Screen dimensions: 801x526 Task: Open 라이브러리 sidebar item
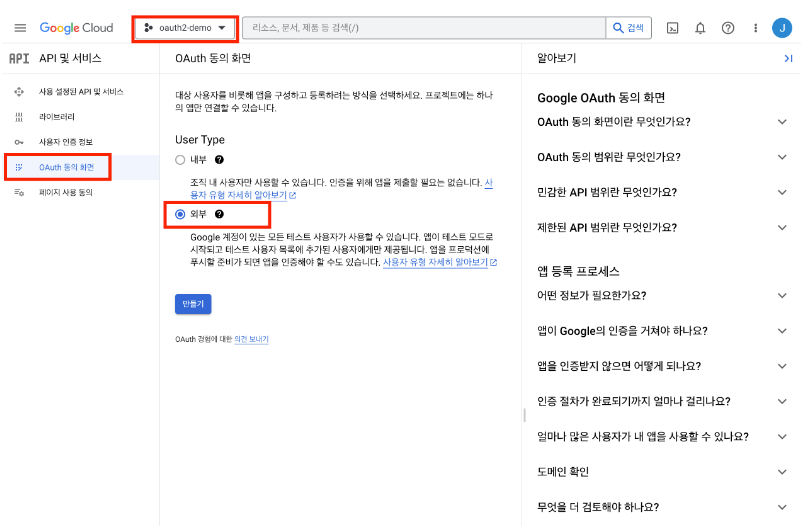pyautogui.click(x=80, y=117)
